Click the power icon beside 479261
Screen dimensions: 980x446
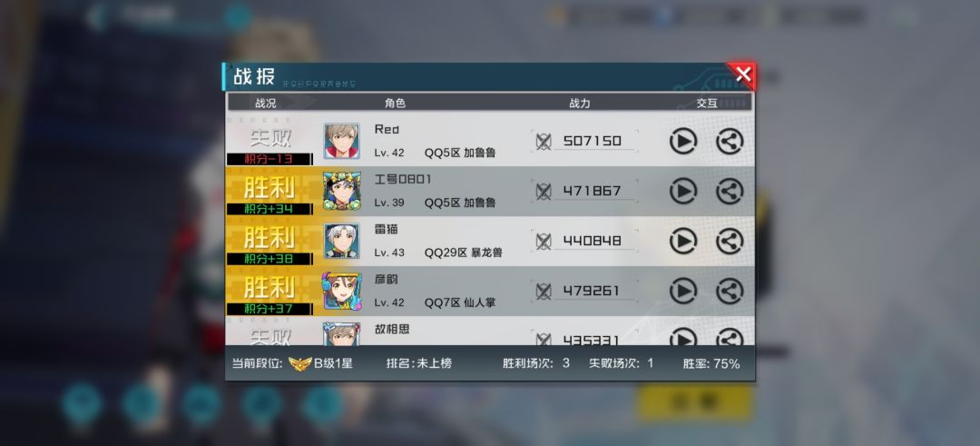tap(544, 292)
